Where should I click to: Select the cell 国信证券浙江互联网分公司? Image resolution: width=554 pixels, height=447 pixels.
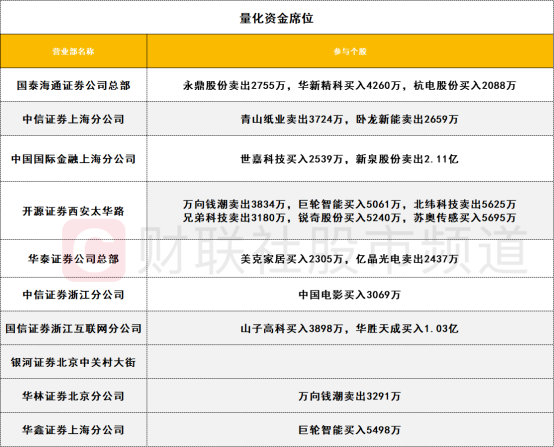click(73, 328)
